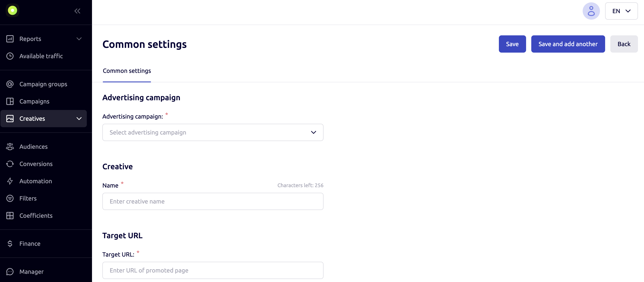The height and width of the screenshot is (282, 644).
Task: Select the Automation lightning icon
Action: pyautogui.click(x=10, y=181)
